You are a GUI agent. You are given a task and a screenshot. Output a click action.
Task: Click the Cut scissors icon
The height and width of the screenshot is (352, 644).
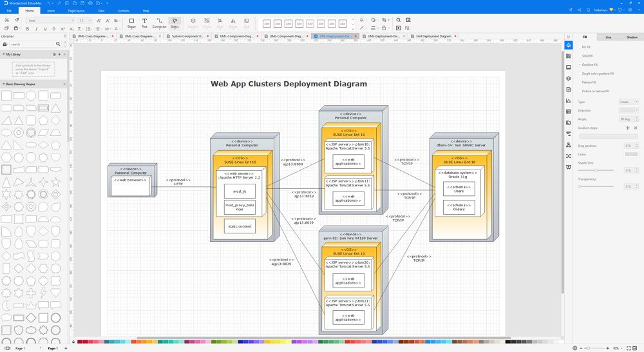6,20
